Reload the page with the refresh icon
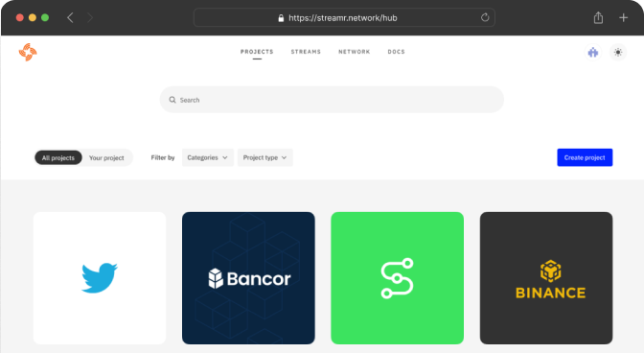The width and height of the screenshot is (644, 353). [485, 17]
